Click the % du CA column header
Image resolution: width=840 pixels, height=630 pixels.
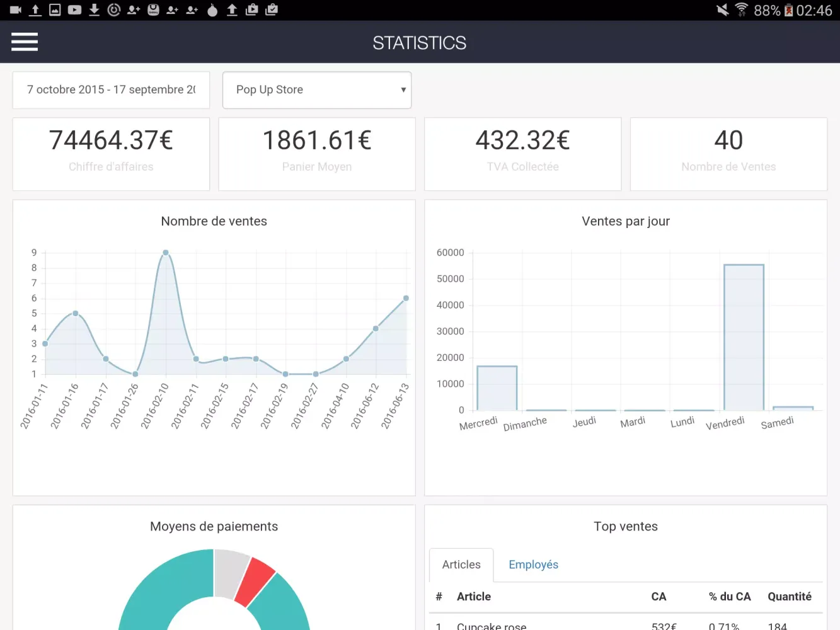click(729, 597)
